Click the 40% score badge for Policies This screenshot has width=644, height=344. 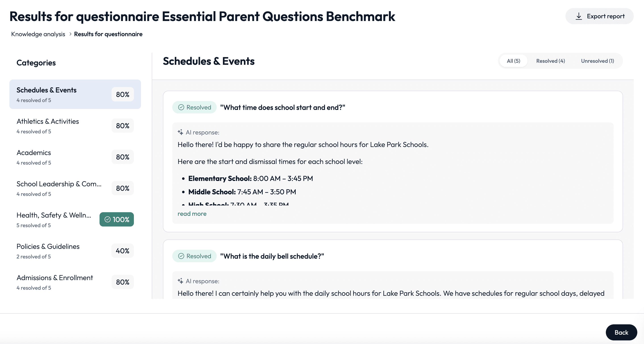(x=123, y=251)
